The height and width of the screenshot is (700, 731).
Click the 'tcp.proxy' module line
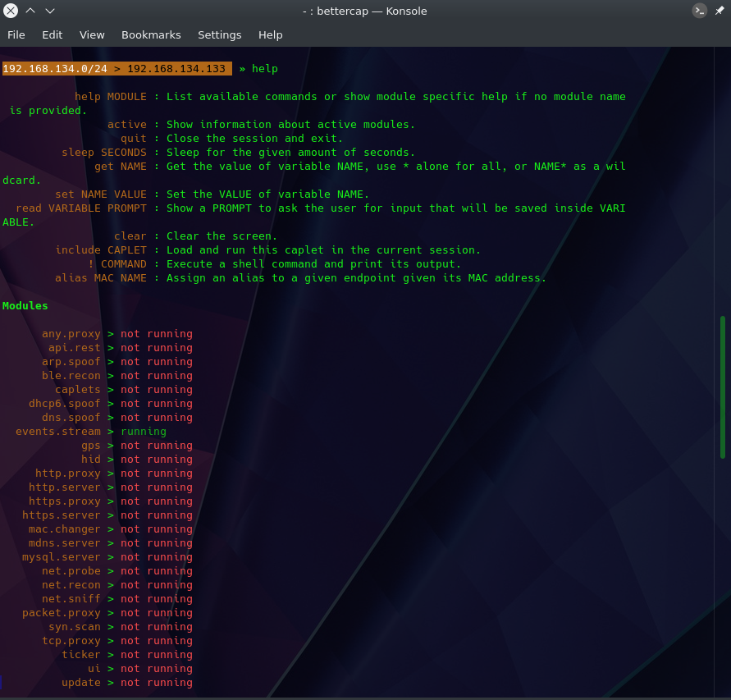(x=117, y=642)
